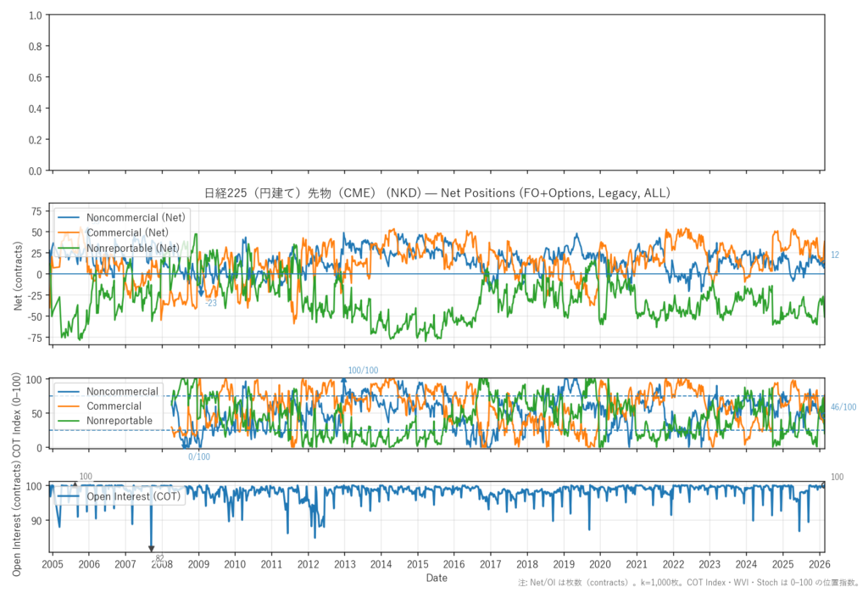Click the 2020 tick on the date axis

coord(600,564)
